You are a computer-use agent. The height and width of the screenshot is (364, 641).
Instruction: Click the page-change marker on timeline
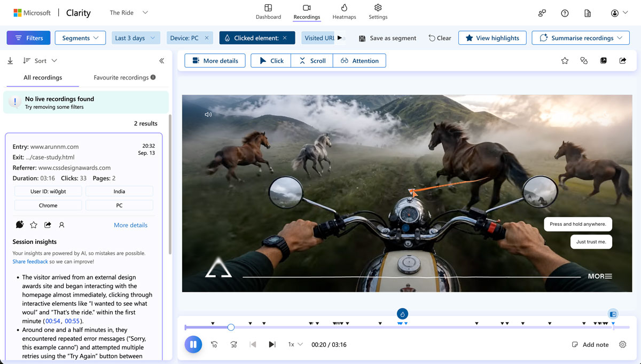[x=613, y=314]
